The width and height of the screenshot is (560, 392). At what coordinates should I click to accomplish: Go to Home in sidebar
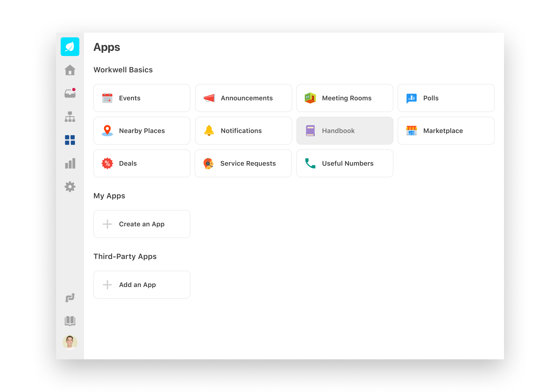click(x=70, y=70)
